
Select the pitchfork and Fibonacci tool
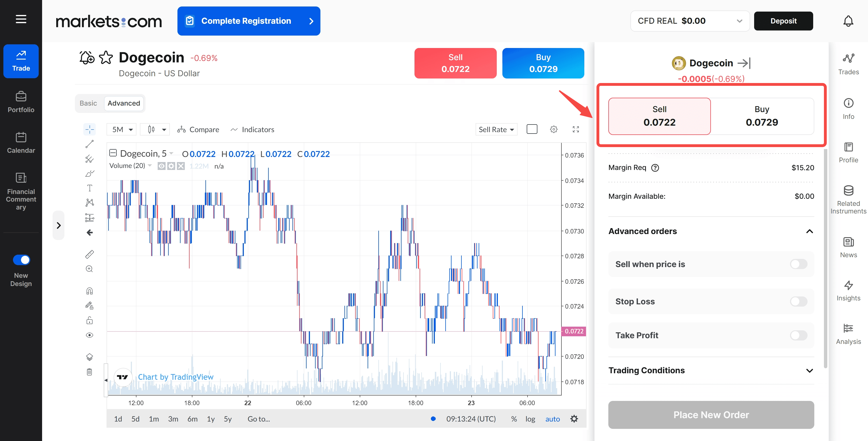[x=90, y=159]
